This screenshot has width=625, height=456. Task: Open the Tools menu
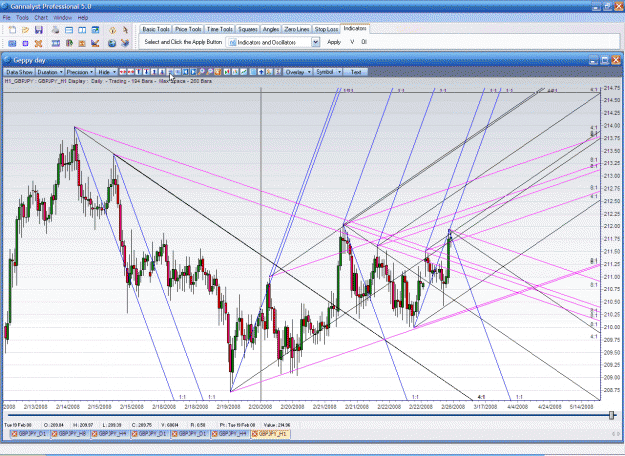point(22,18)
